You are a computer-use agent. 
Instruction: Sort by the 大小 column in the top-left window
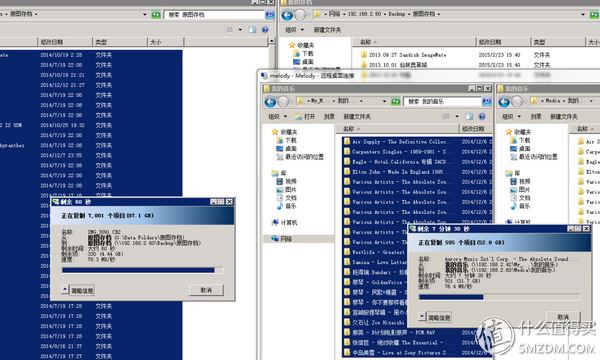[166, 42]
